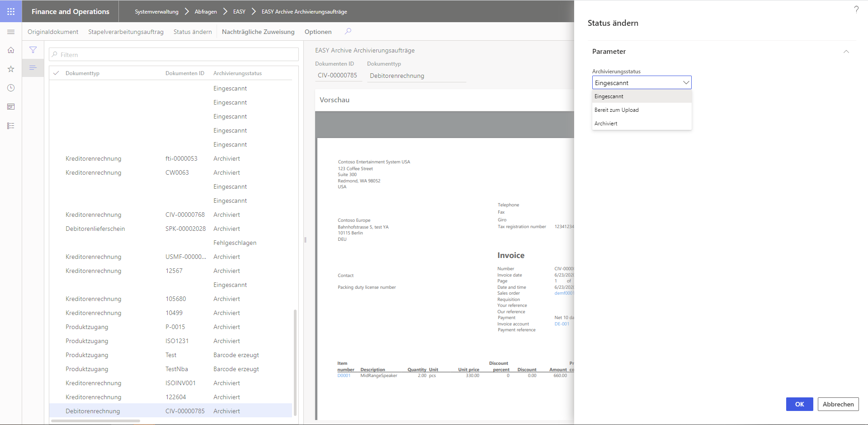
Task: Click the Dokumenttyp field Debitorenrechnung
Action: [x=416, y=76]
